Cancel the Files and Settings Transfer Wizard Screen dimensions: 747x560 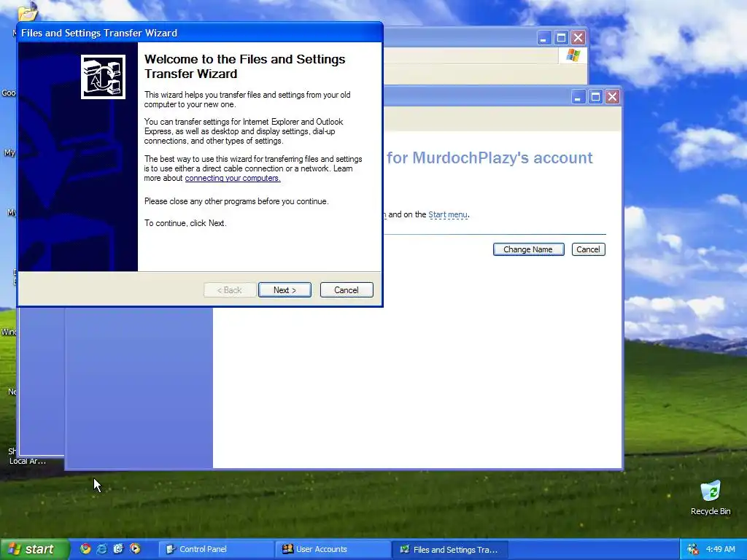[x=347, y=290]
